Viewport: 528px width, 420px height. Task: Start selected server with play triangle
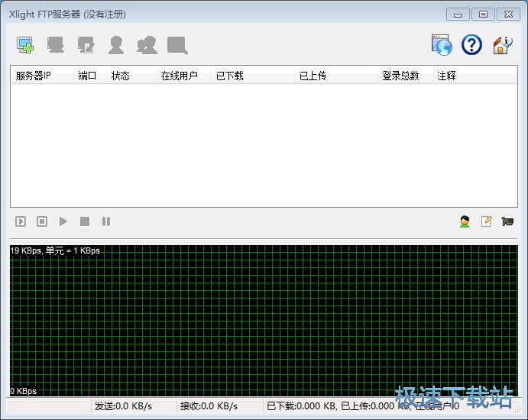point(63,221)
